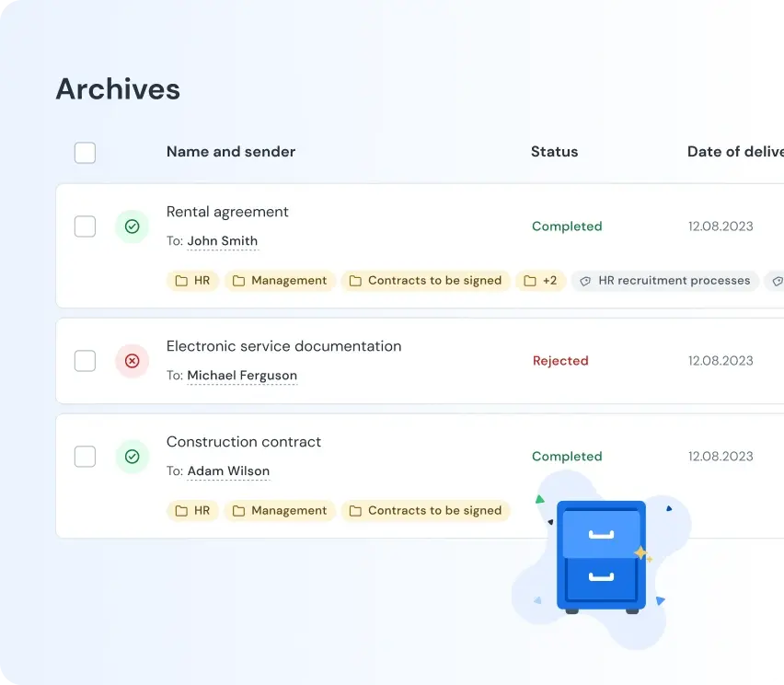Select Management folder tag in Rental agreement row
784x685 pixels.
(280, 281)
